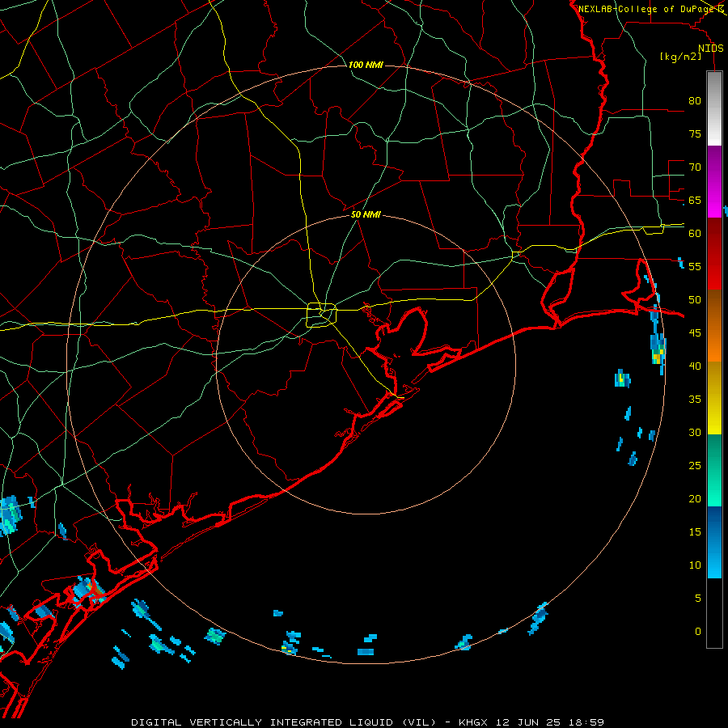Click the scale value 70
728x728 pixels.
coord(695,167)
